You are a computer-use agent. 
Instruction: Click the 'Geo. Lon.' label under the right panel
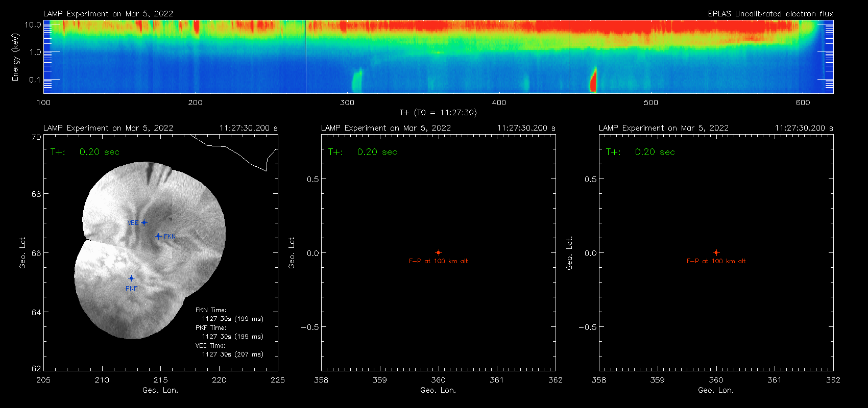pos(716,390)
